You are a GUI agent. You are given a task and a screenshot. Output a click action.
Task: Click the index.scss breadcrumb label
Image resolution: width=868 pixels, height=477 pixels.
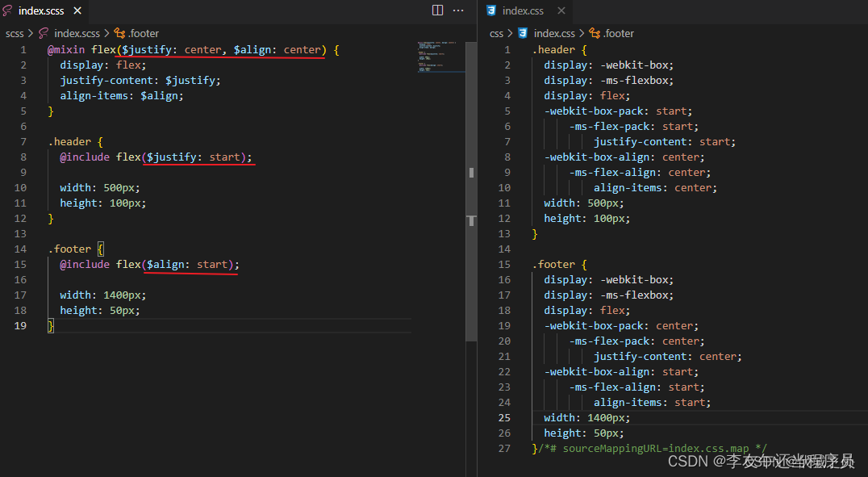(x=77, y=33)
